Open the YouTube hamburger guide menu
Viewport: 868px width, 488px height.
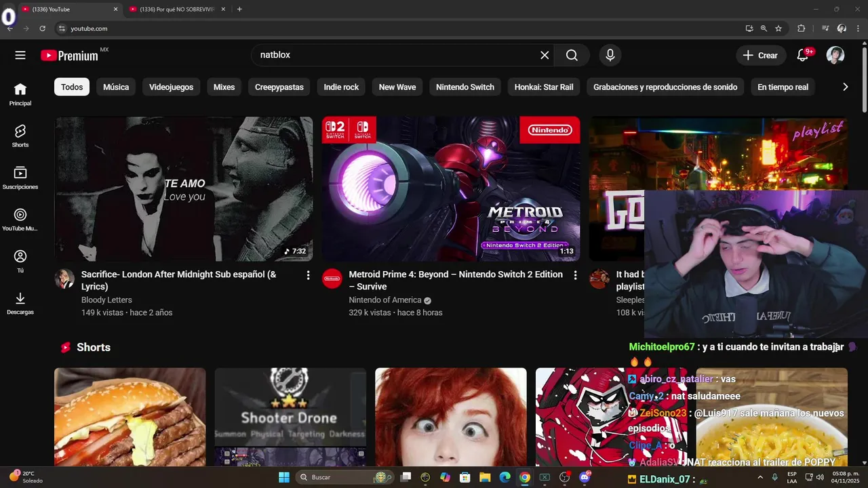(20, 55)
